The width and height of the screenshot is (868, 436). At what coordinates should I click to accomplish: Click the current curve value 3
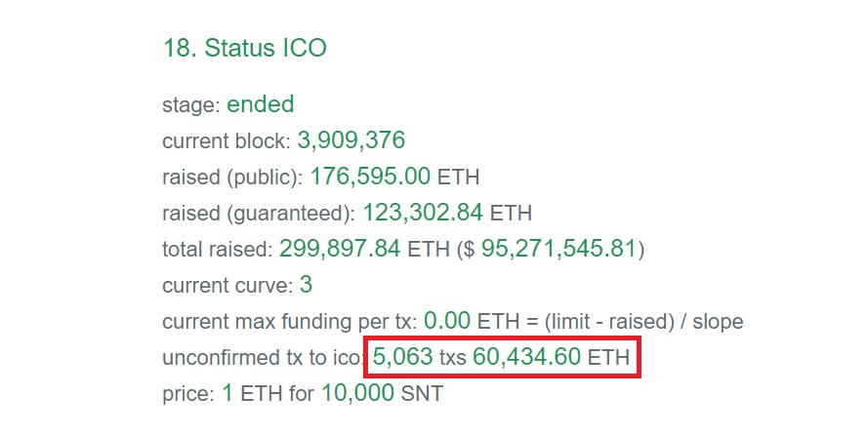pyautogui.click(x=306, y=285)
